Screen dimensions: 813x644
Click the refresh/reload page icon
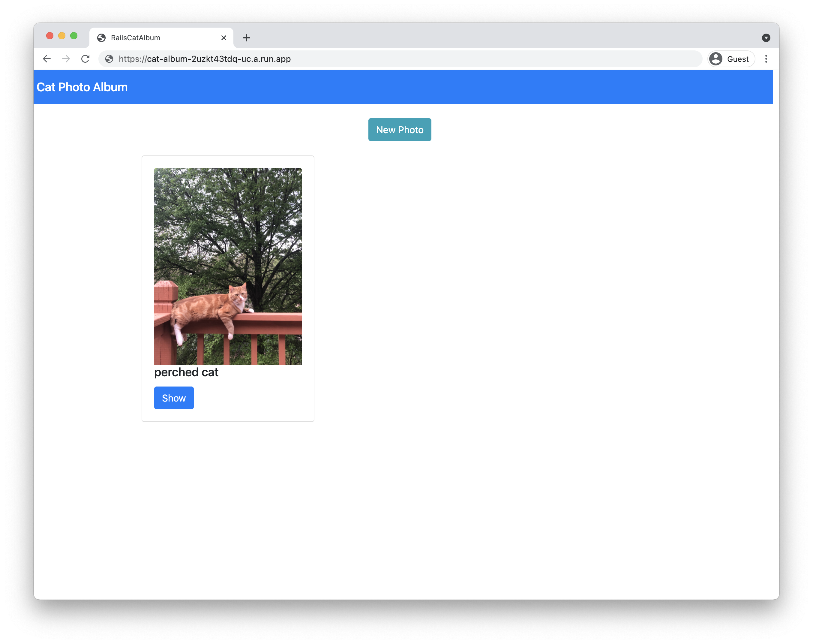(x=86, y=59)
